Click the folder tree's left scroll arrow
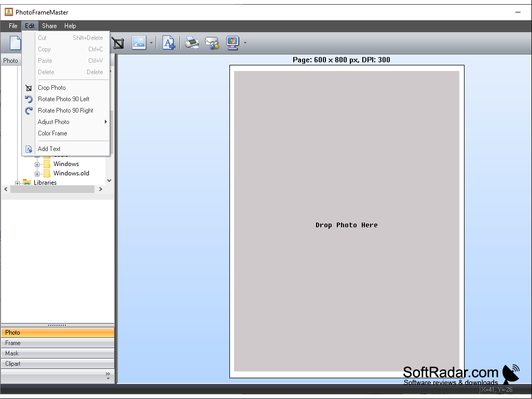Screen dimensions: 532x399 [6, 189]
